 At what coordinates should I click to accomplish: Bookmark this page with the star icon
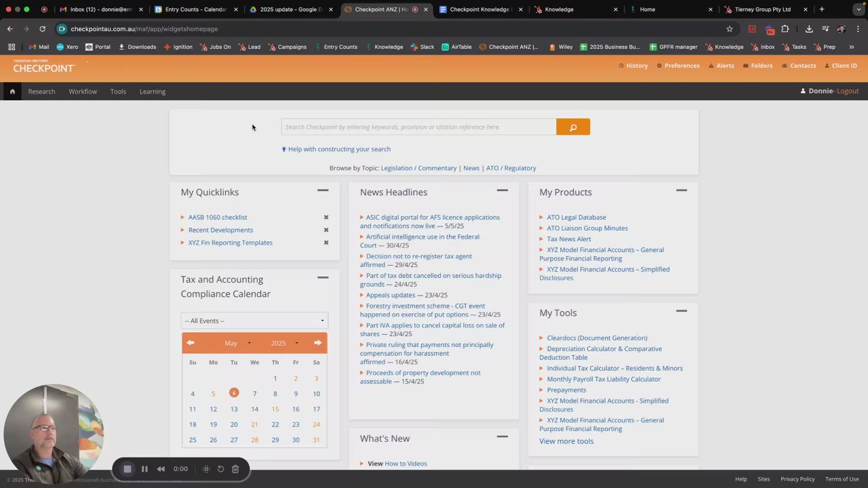[x=730, y=29]
